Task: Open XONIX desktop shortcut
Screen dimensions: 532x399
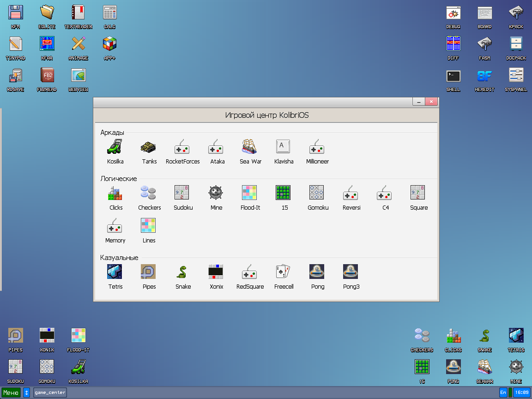Action: click(x=47, y=340)
